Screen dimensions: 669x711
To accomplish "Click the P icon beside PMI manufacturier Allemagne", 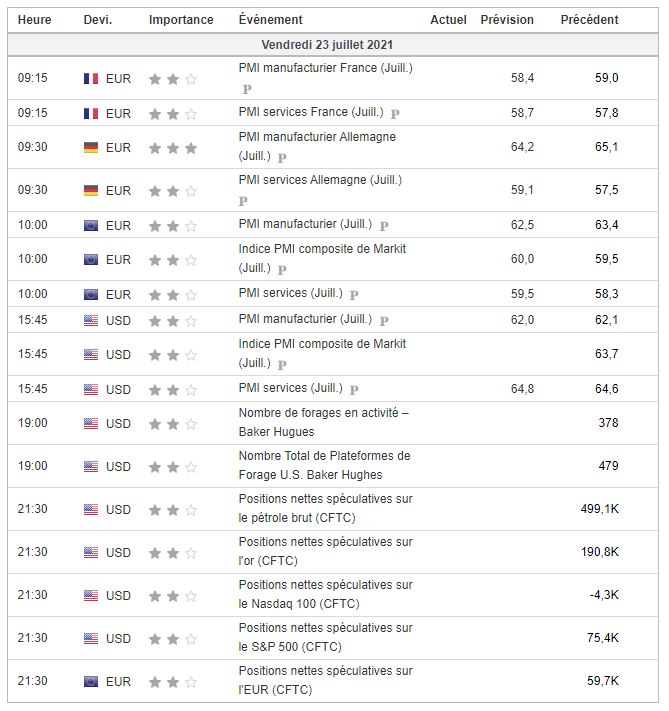I will [x=282, y=157].
